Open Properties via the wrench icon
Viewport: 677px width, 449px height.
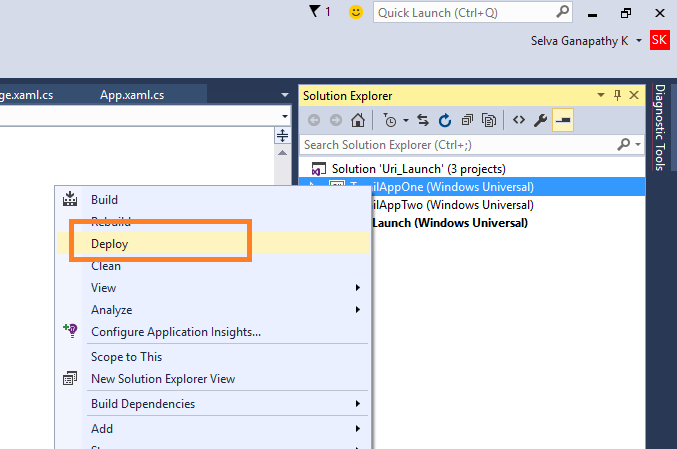pyautogui.click(x=541, y=121)
